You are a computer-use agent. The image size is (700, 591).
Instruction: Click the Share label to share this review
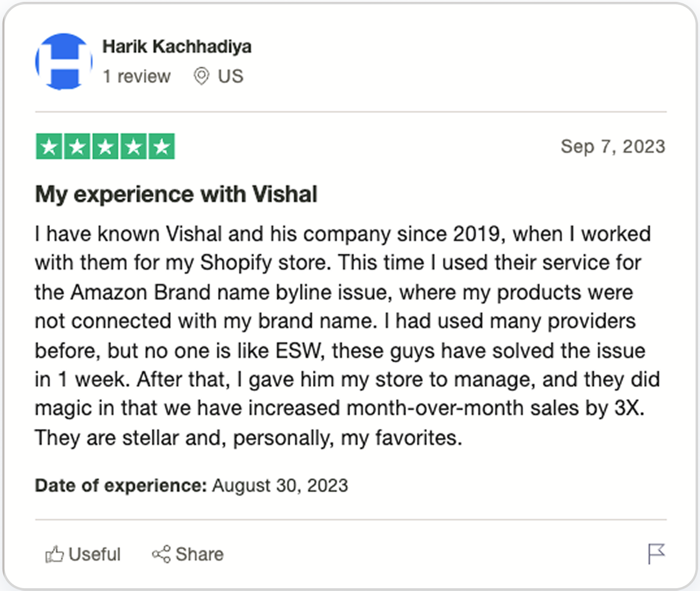click(199, 554)
